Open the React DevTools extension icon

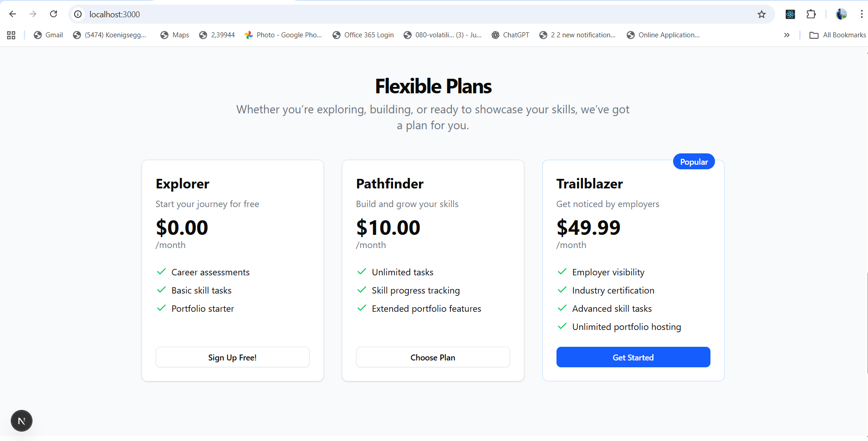790,14
